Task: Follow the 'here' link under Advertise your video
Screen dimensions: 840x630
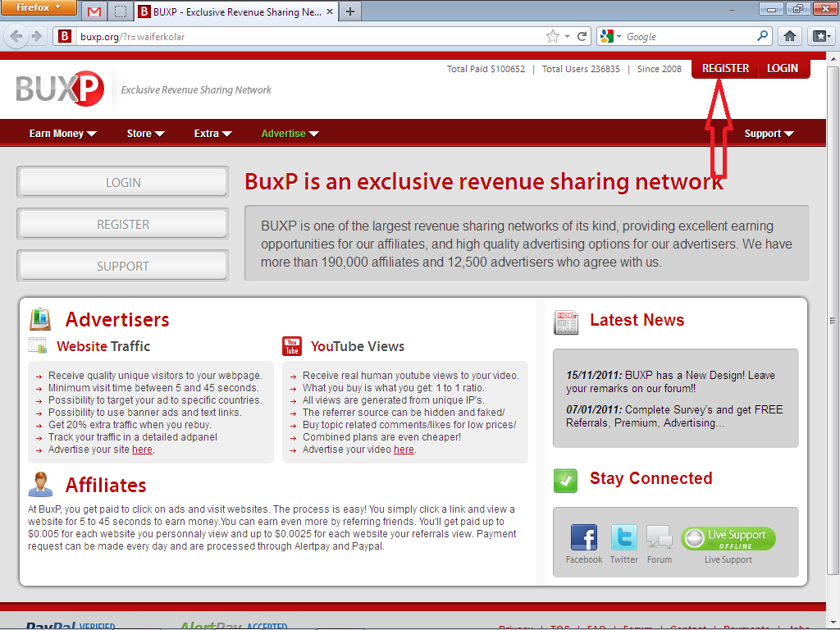Action: coord(404,450)
